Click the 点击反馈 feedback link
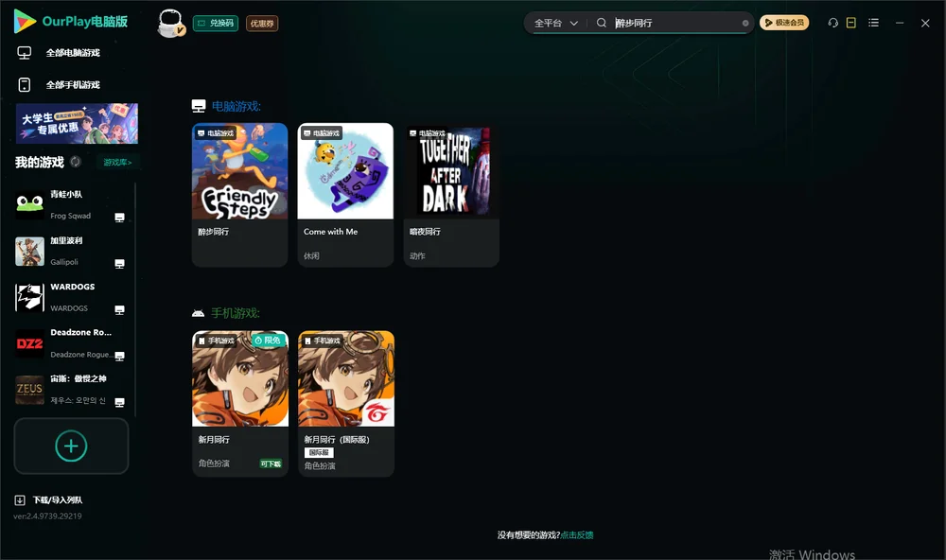The image size is (946, 560). [577, 535]
